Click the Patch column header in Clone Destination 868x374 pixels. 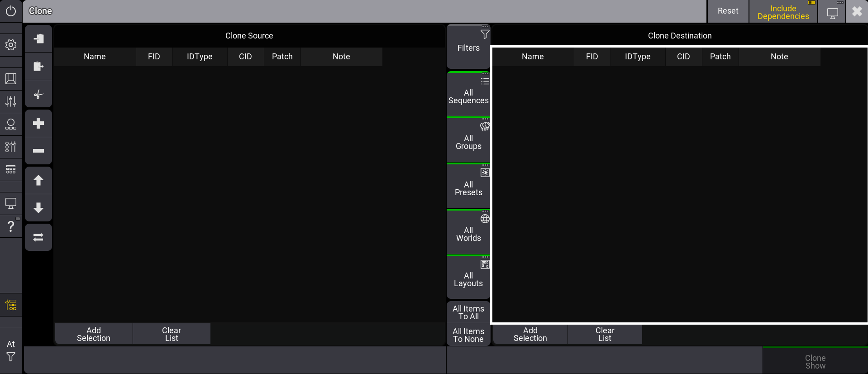[x=720, y=57]
